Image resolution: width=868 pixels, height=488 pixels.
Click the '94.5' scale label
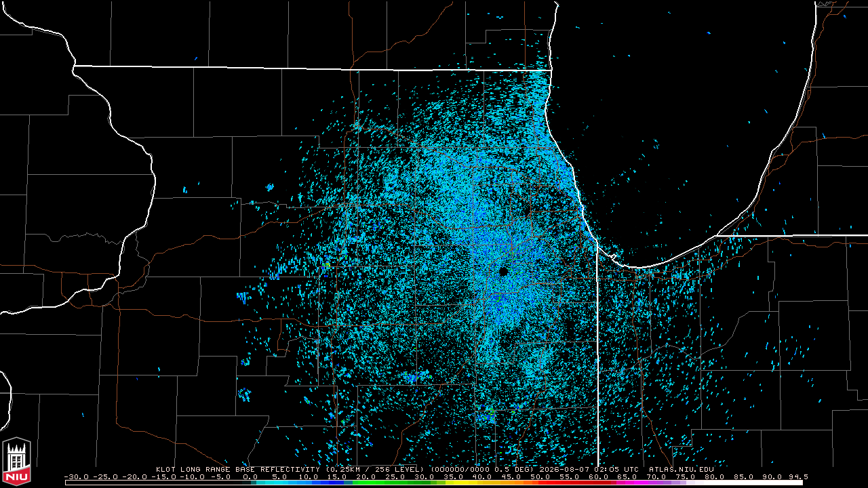pyautogui.click(x=798, y=476)
